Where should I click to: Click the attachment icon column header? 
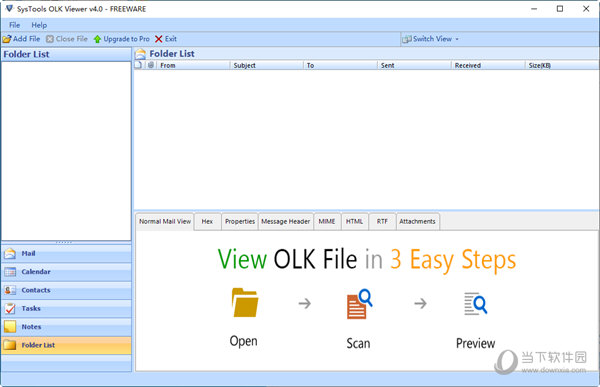pyautogui.click(x=151, y=65)
